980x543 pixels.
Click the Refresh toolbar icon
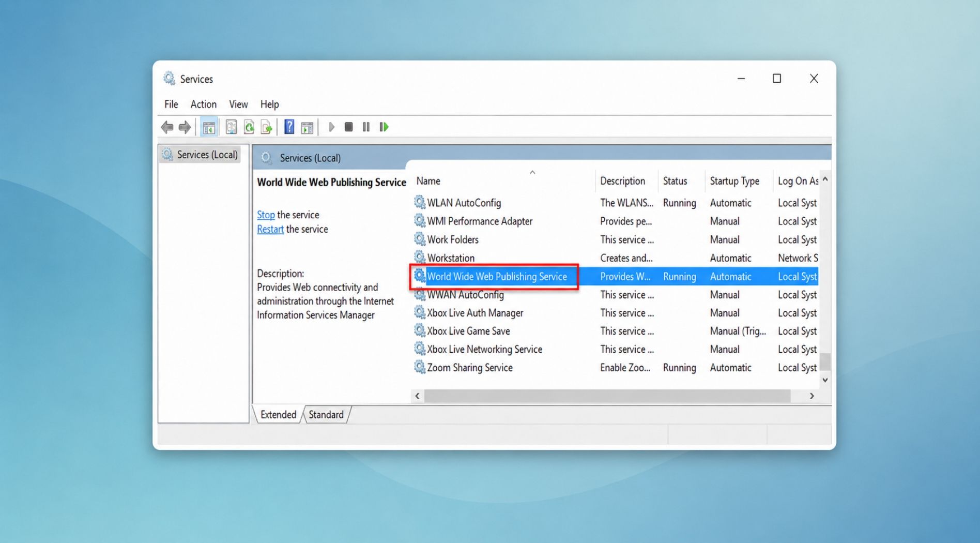coord(249,127)
